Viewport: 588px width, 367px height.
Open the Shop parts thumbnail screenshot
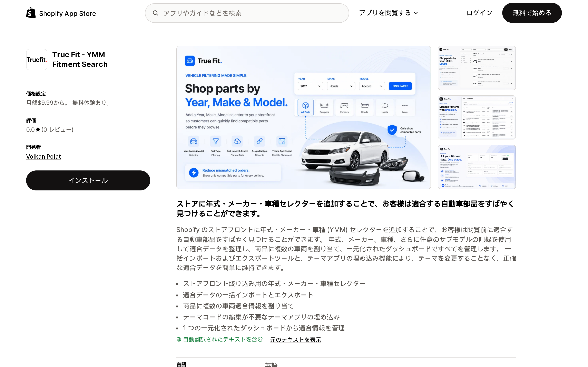[x=477, y=68]
